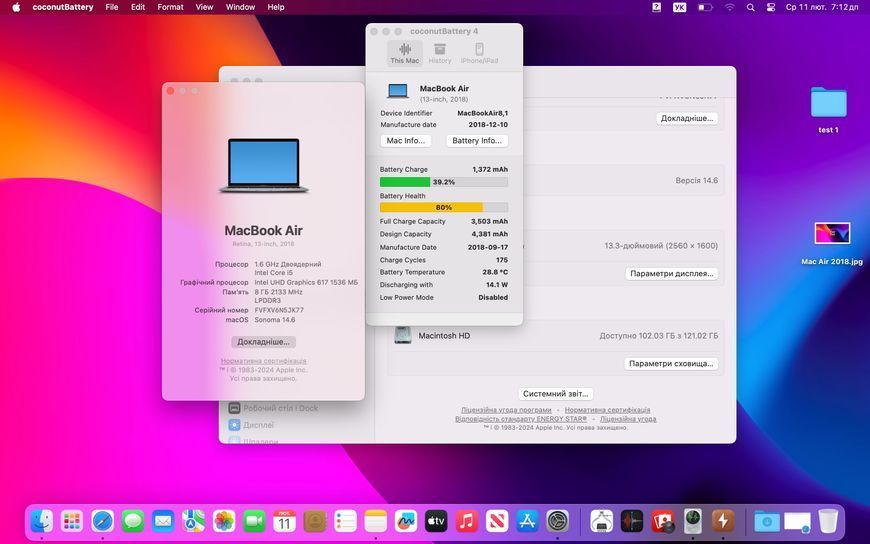The height and width of the screenshot is (544, 870).
Task: Click serial number FVFXV6N5JK77
Action: (279, 310)
